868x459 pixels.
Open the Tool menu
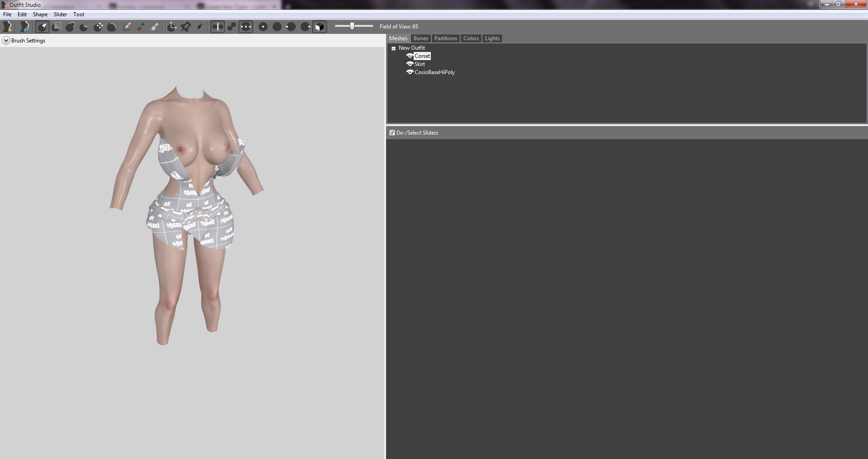pyautogui.click(x=79, y=14)
